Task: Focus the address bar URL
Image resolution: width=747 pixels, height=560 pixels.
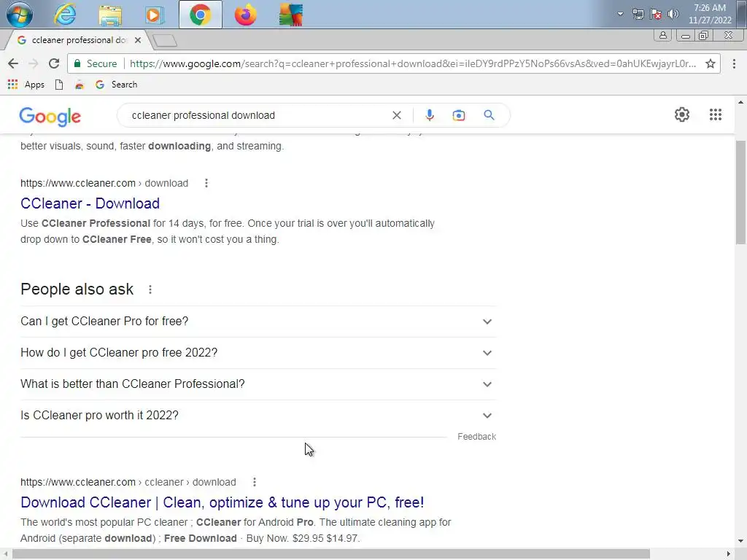Action: click(413, 63)
